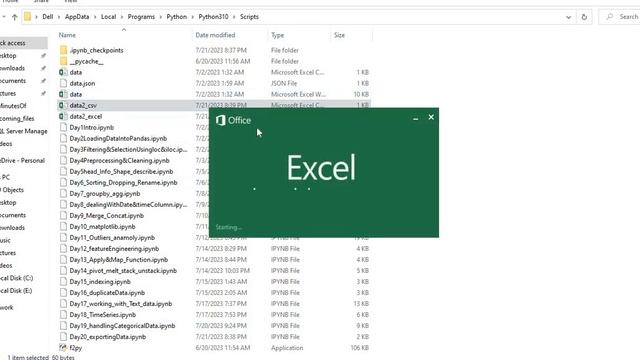Open Local Disk (E:) in navigation pane
Viewport: 640px width, 360px height.
coord(16,291)
